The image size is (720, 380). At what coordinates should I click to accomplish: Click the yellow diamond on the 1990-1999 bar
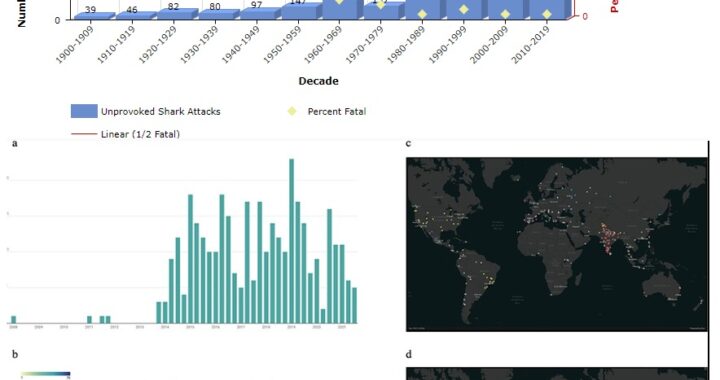point(464,9)
